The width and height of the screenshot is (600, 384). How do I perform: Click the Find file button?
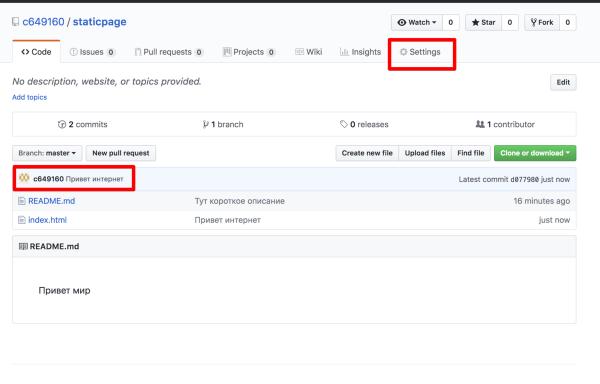tap(471, 153)
